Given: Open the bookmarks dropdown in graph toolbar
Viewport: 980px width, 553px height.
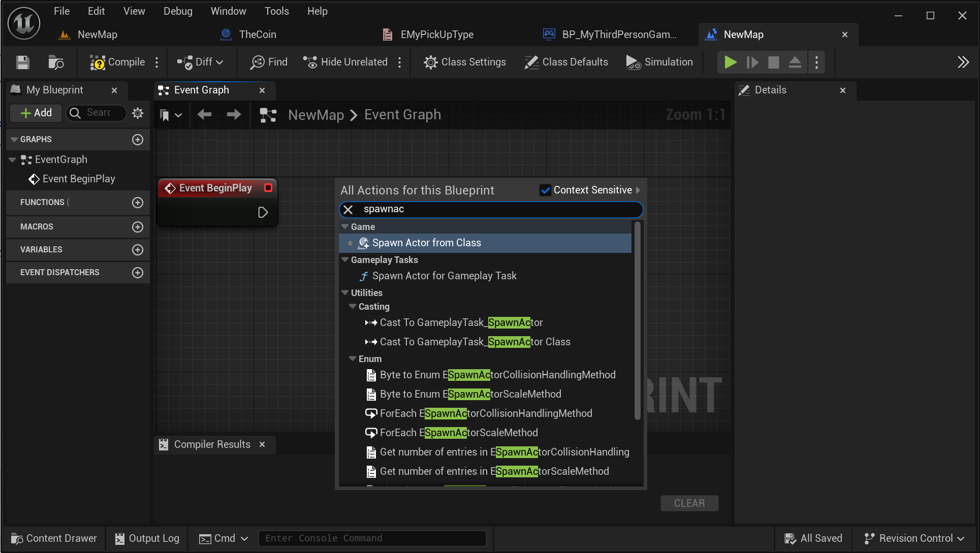Looking at the screenshot, I should pos(170,115).
